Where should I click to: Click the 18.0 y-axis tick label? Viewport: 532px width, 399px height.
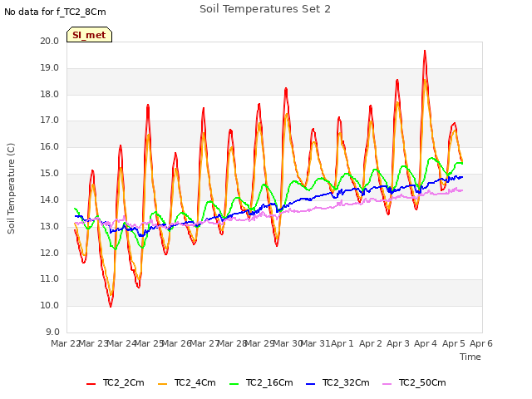[x=50, y=94]
